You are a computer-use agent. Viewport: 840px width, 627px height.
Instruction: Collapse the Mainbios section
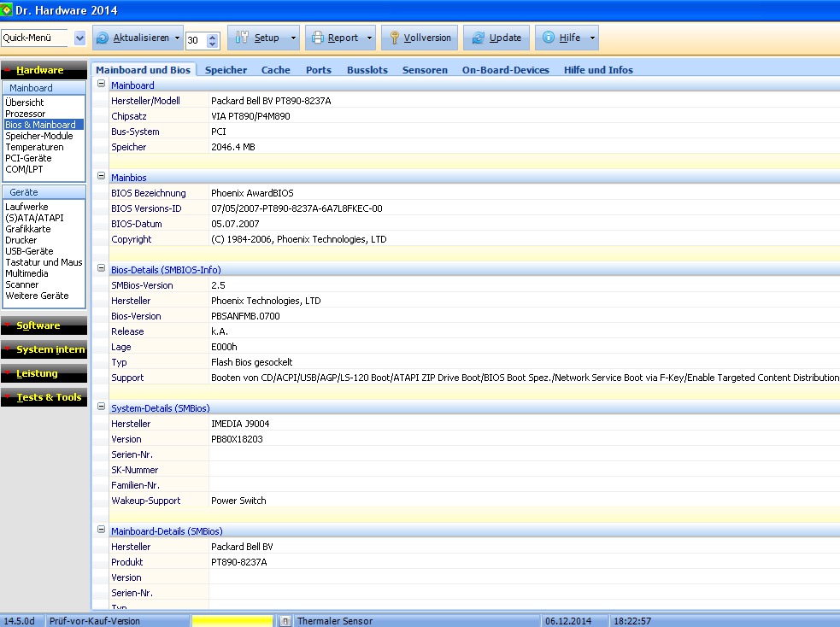tap(101, 176)
